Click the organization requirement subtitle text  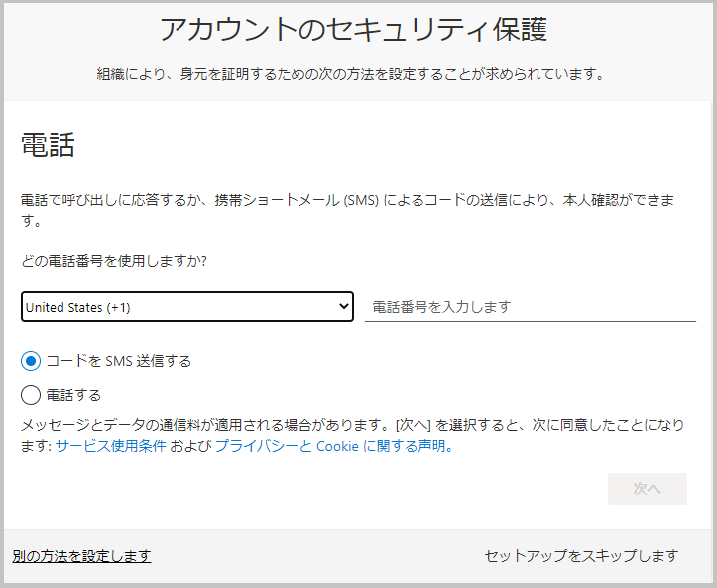tap(350, 74)
